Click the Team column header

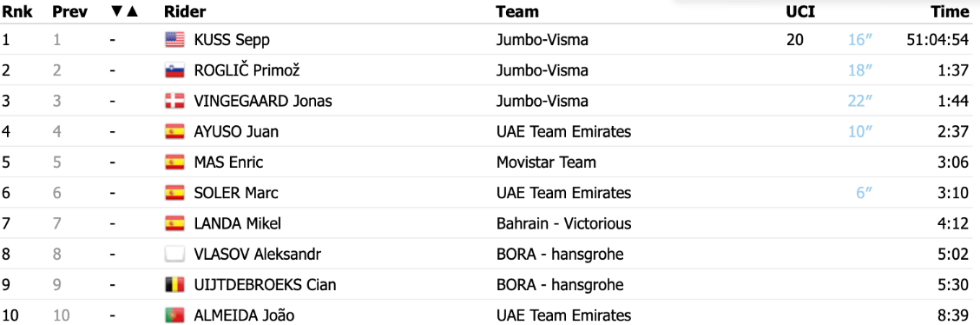click(517, 12)
